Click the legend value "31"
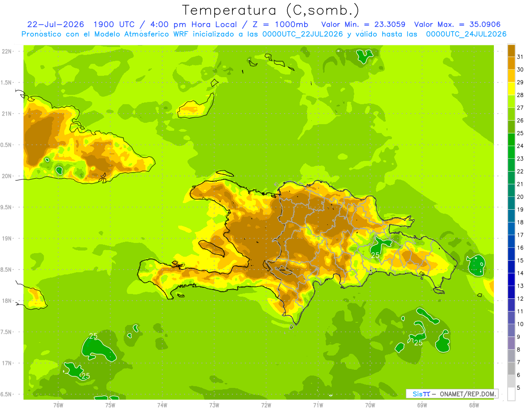This screenshot has height=411, width=532. point(520,57)
